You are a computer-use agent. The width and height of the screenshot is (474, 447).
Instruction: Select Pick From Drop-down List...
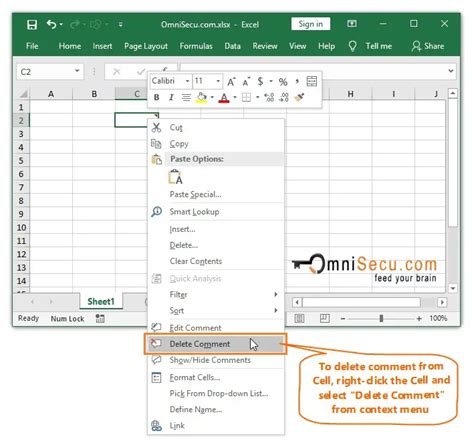click(216, 394)
